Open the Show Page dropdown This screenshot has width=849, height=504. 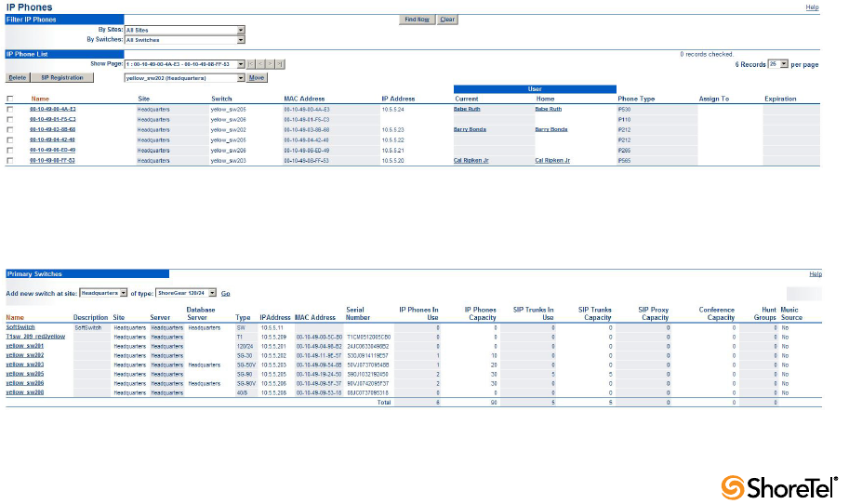185,64
